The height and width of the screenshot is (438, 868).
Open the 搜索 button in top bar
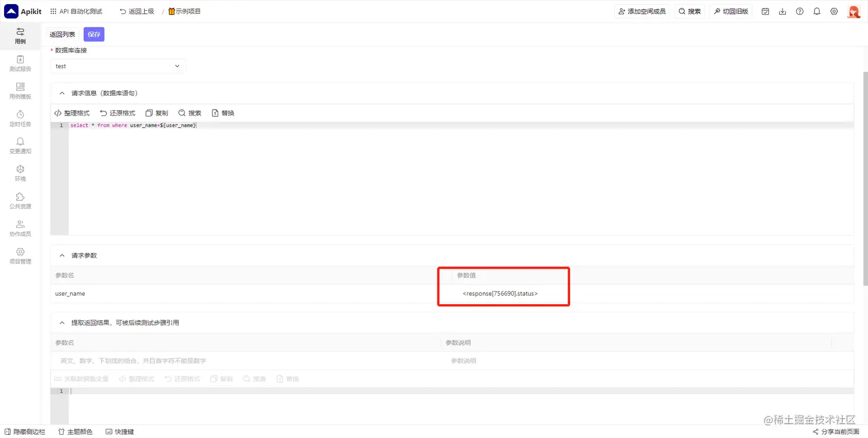[x=689, y=11]
